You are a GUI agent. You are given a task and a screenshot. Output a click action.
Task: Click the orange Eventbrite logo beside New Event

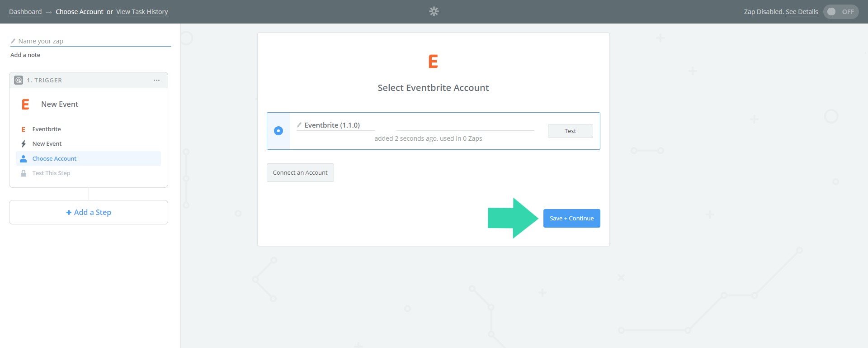tap(26, 105)
